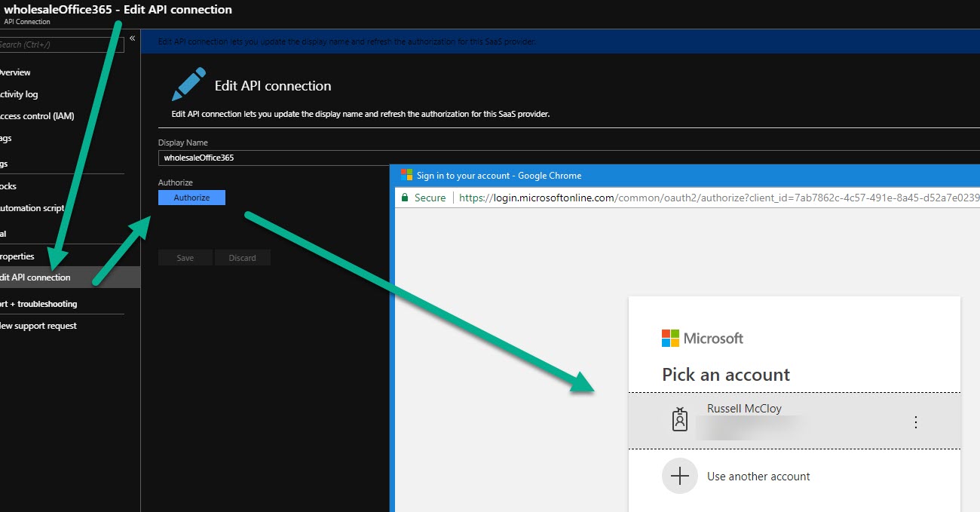This screenshot has height=512, width=980.
Task: Click the sidebar search box
Action: point(62,44)
